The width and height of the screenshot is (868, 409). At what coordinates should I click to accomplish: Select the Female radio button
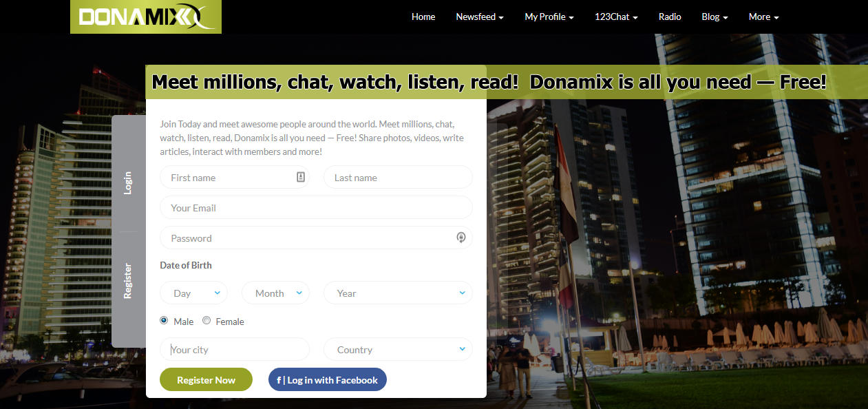pyautogui.click(x=207, y=320)
